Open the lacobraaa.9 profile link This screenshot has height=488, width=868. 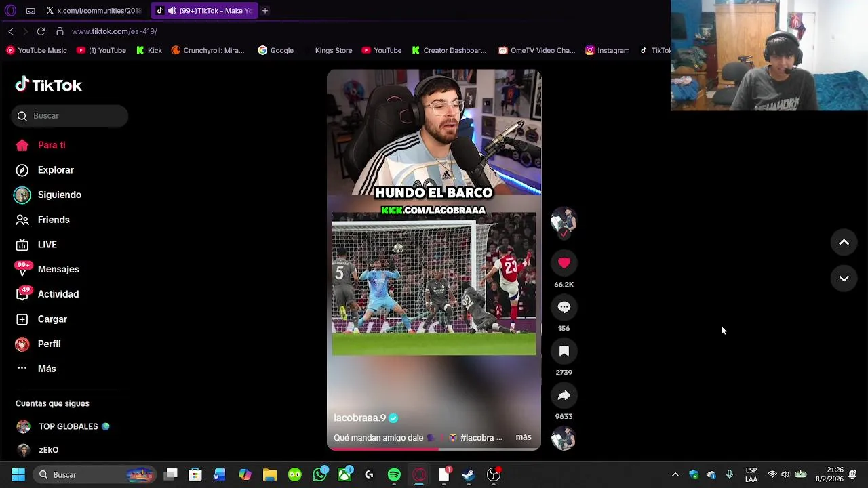click(359, 418)
